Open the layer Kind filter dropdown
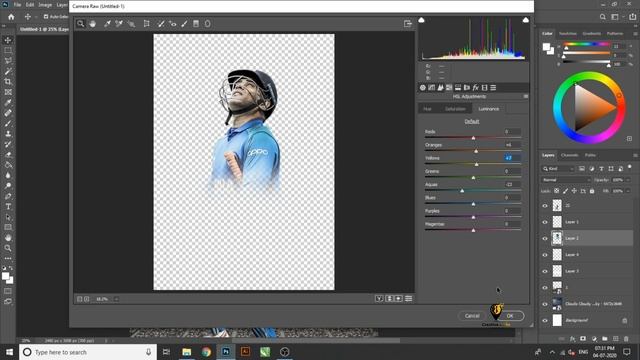The image size is (640, 360). 558,169
